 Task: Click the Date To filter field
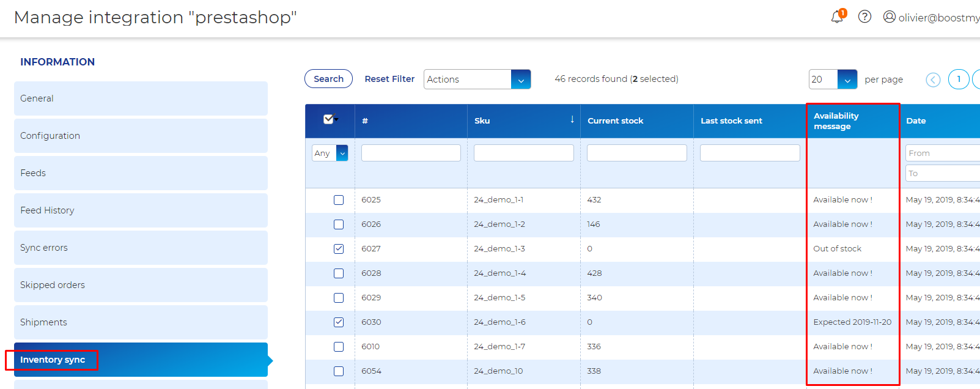(943, 173)
